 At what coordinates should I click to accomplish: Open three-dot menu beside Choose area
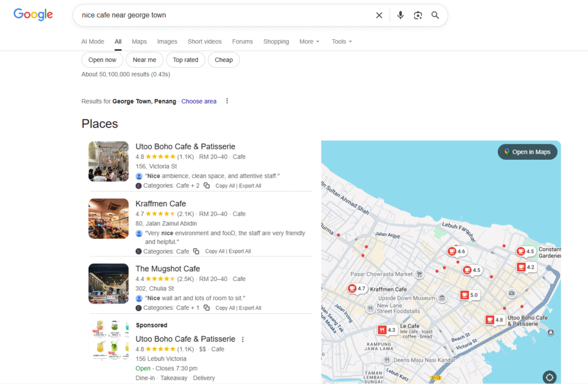click(x=227, y=101)
